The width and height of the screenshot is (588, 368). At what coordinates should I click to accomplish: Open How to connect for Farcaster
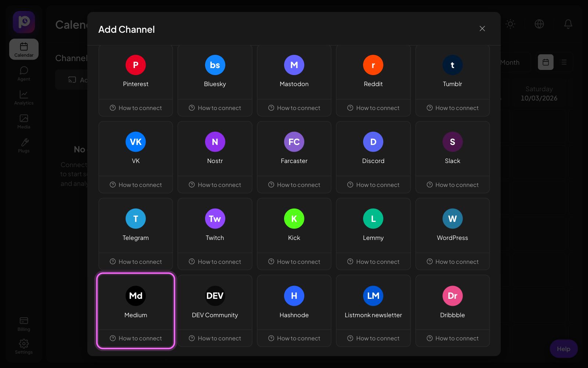[x=294, y=185]
